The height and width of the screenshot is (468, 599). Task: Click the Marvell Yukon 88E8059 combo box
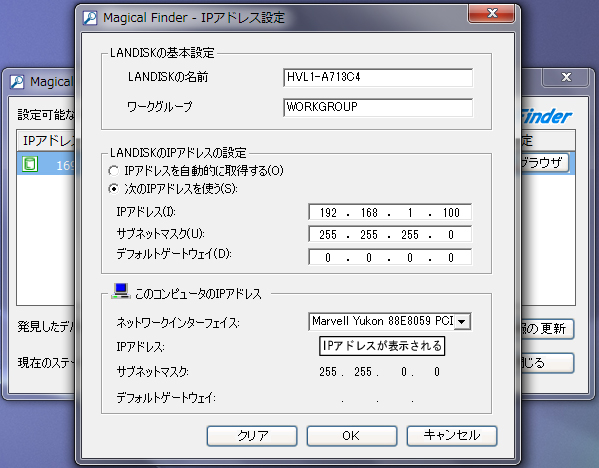[389, 322]
